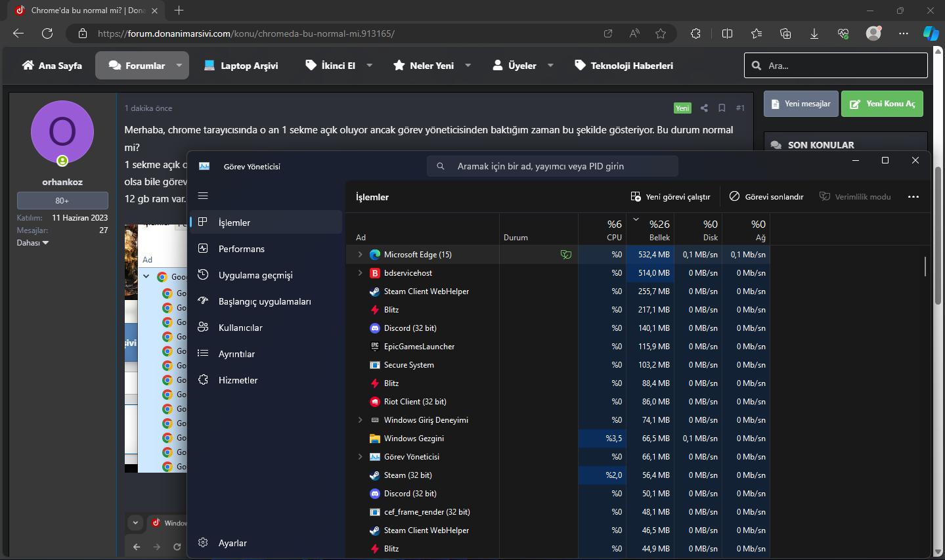Switch to Performans in Task Manager
This screenshot has width=945, height=560.
[266, 249]
